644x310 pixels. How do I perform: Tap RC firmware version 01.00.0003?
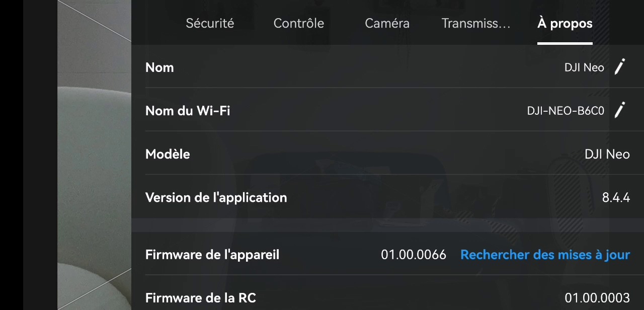[x=597, y=298]
